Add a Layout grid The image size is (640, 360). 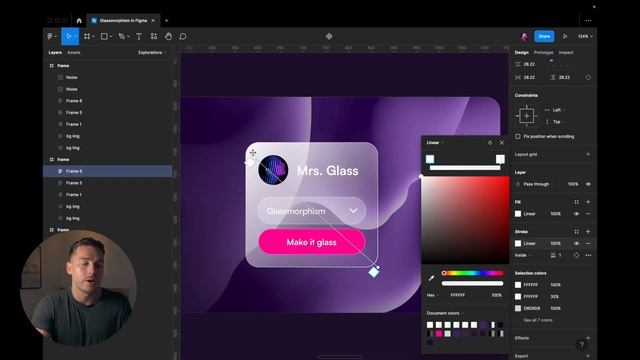(588, 154)
